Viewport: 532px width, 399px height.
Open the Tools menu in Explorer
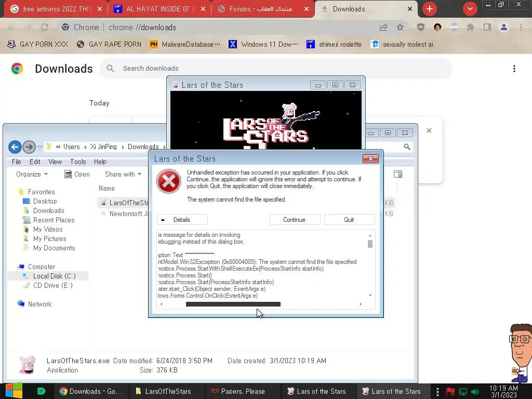(78, 162)
